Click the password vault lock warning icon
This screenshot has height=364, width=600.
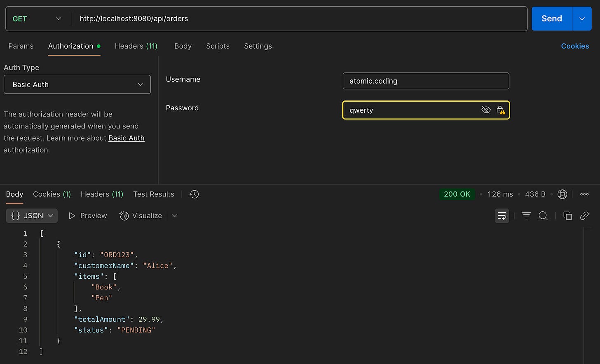tap(500, 110)
